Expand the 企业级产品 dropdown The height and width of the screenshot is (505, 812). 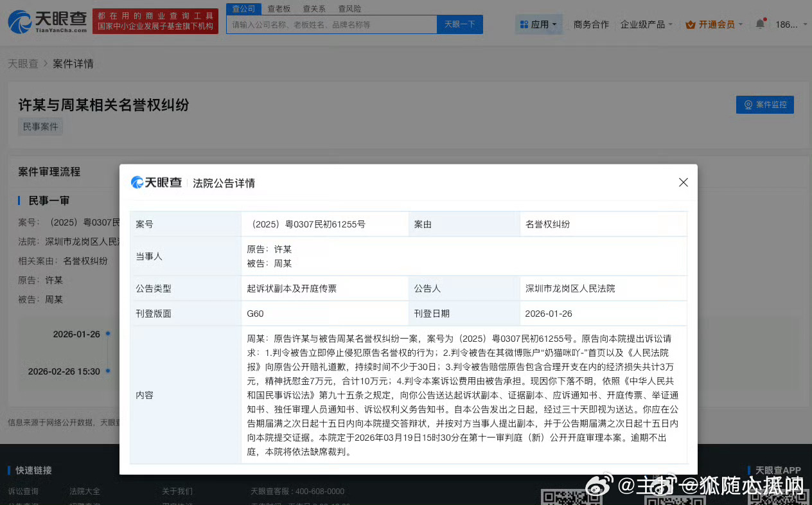pos(646,24)
